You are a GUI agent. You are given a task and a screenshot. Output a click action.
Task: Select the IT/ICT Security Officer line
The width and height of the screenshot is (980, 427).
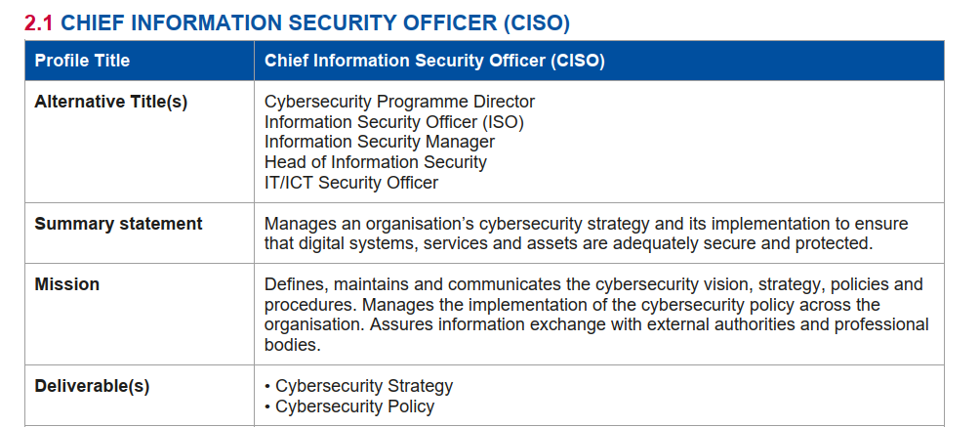[351, 182]
